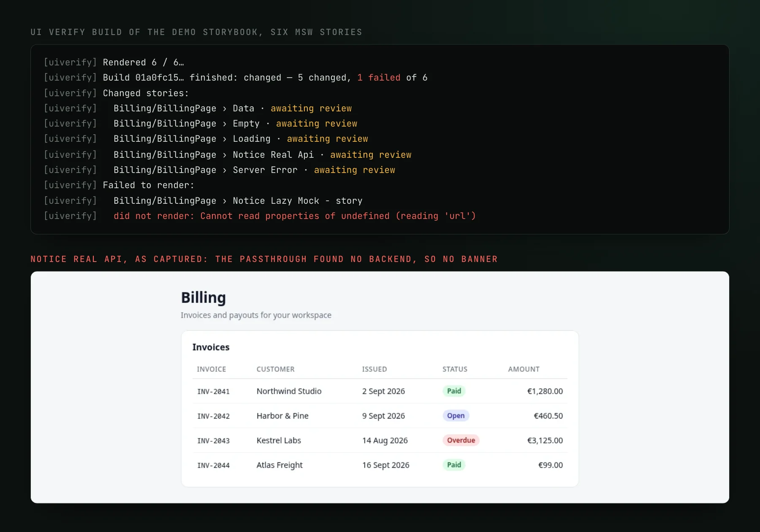Click the BillingPage › Data story line
The width and height of the screenshot is (760, 532).
(x=198, y=108)
